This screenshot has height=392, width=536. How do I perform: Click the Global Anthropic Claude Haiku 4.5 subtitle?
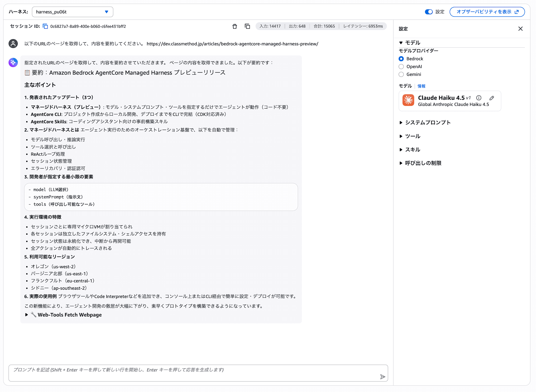(x=453, y=104)
